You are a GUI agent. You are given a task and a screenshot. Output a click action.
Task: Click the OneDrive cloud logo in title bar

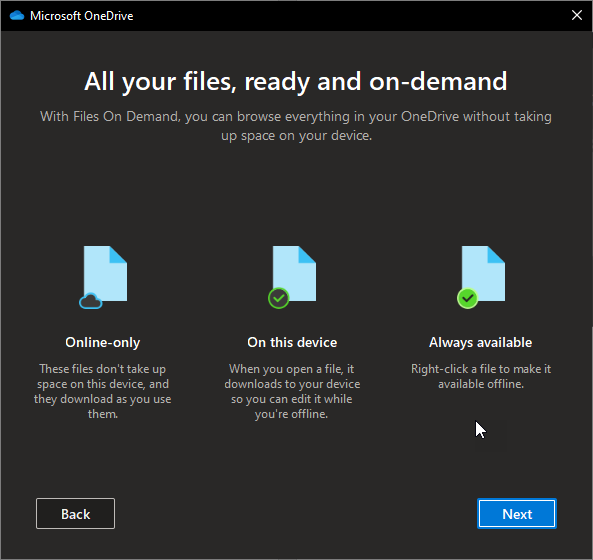17,16
